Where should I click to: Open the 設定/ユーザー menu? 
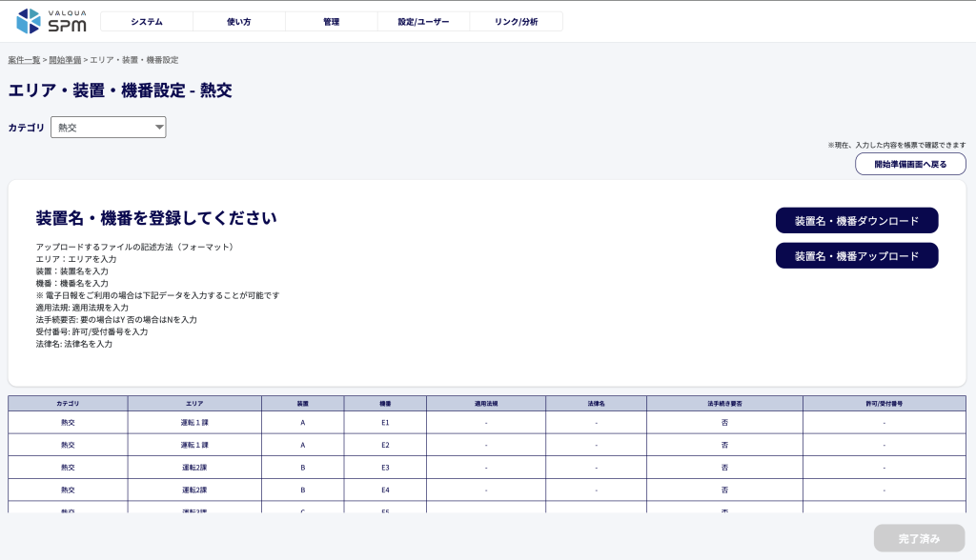tap(423, 22)
